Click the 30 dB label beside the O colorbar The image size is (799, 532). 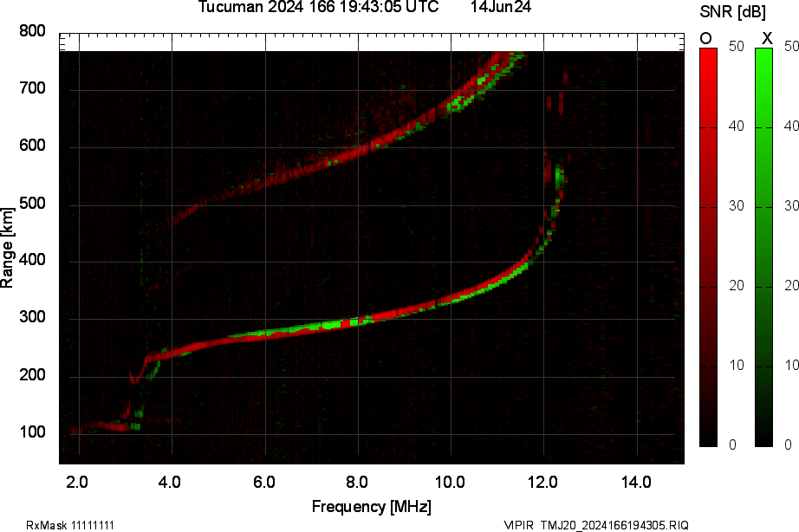737,206
